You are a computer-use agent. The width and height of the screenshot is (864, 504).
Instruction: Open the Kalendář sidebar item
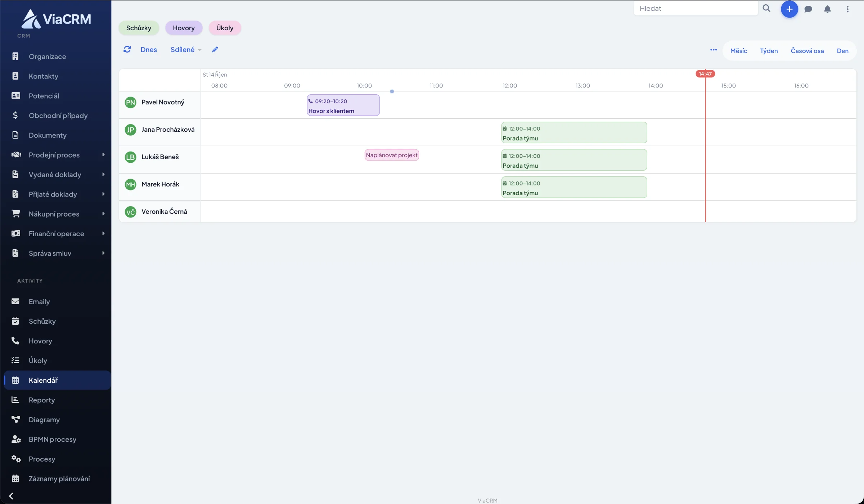[x=58, y=380]
